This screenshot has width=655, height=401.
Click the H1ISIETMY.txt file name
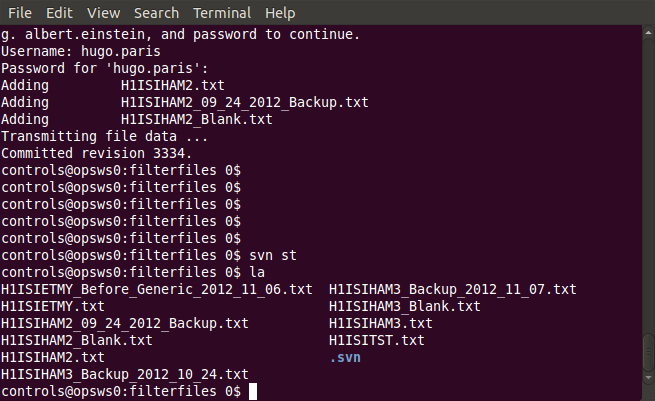tap(53, 306)
